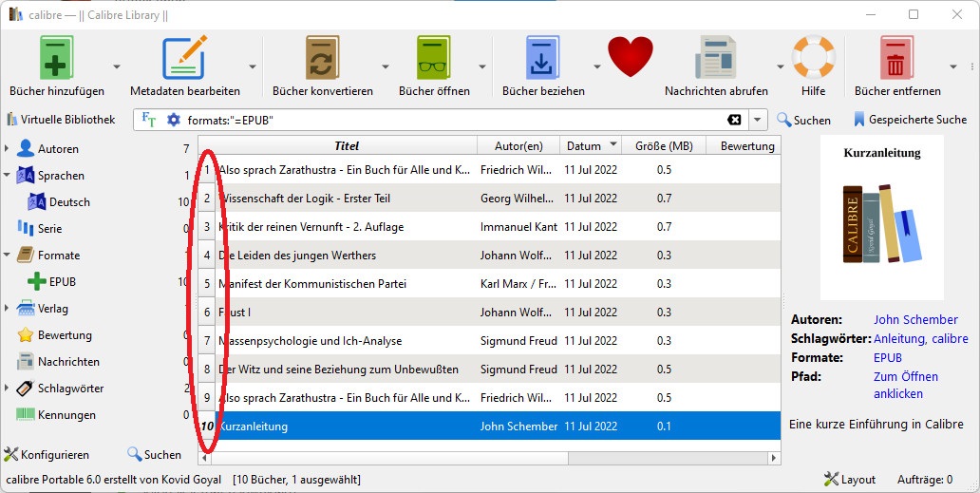Viewport: 980px width, 493px height.
Task: Open advanced search gear icon
Action: click(x=174, y=120)
